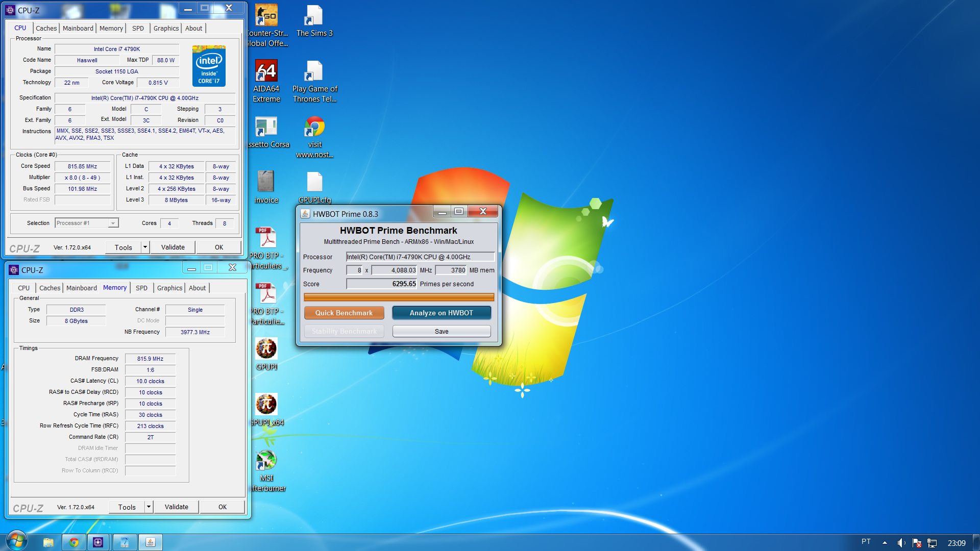Click Validate in lower CPU-Z window
This screenshot has width=980, height=551.
point(177,507)
